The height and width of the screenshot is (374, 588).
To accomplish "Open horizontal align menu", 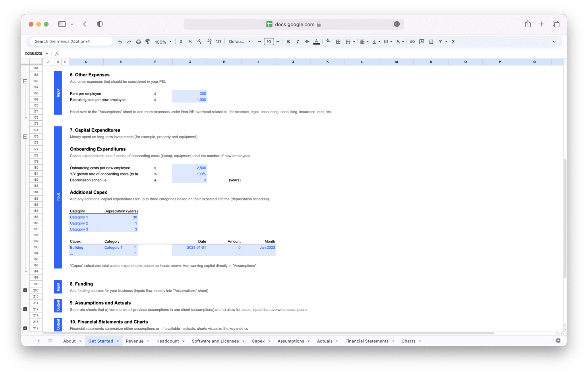I will [364, 42].
